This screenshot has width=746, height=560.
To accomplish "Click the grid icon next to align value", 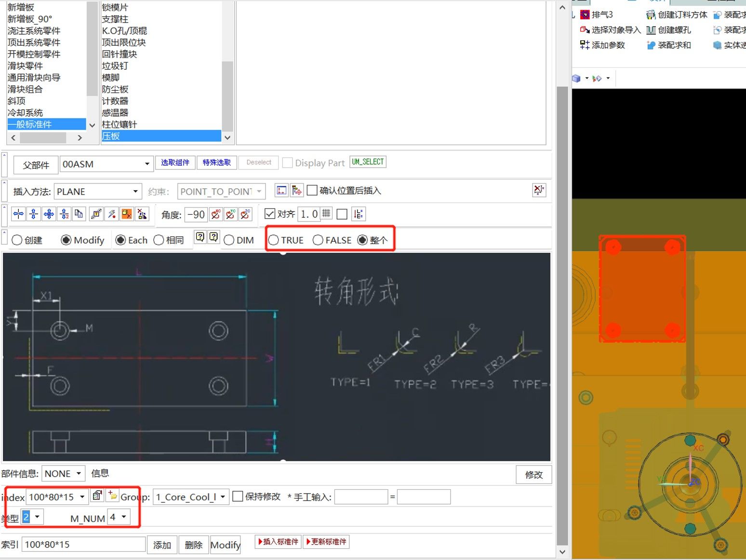I will point(326,213).
